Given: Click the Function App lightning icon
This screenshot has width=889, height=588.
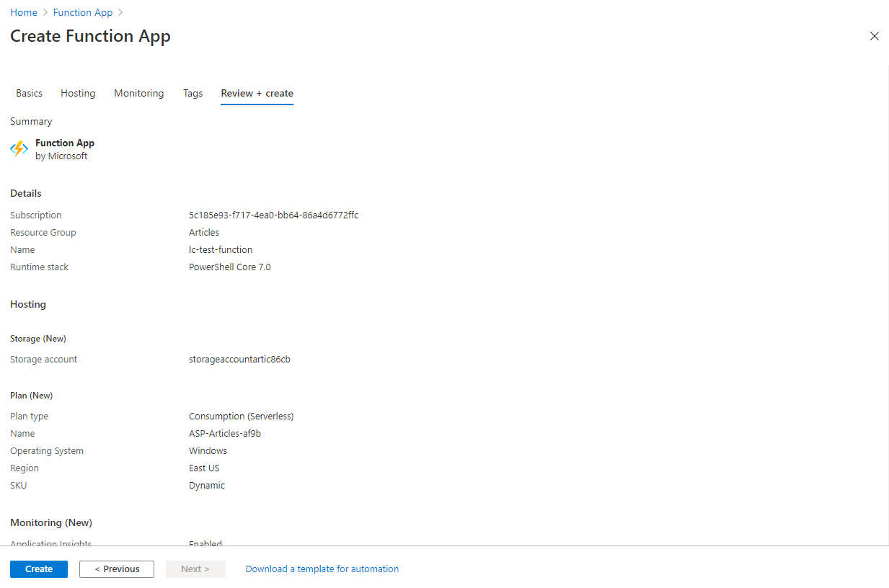Looking at the screenshot, I should (x=19, y=148).
